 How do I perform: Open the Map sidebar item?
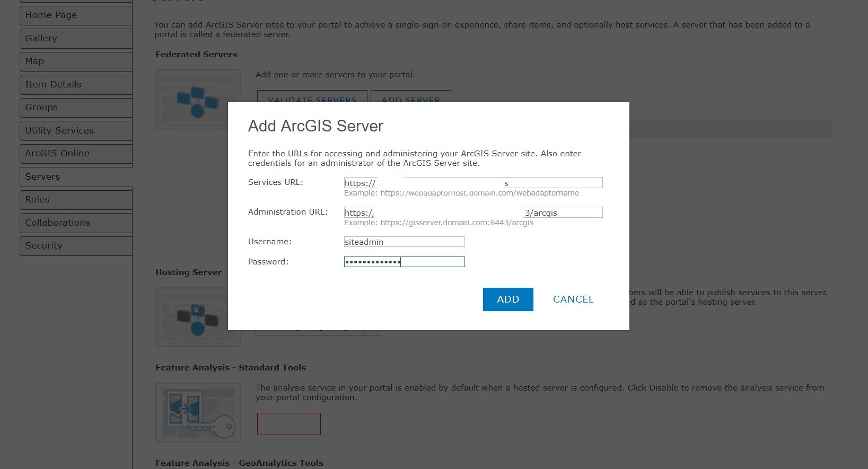tap(76, 61)
